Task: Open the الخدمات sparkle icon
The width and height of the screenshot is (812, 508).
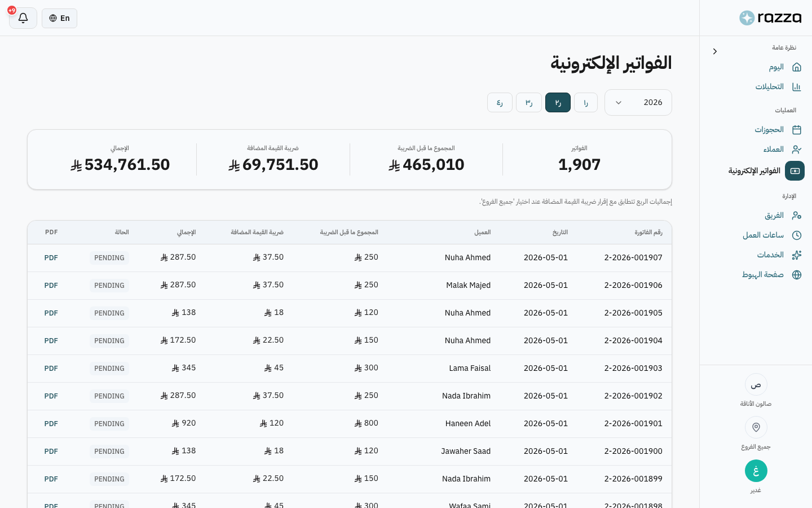Action: [797, 255]
